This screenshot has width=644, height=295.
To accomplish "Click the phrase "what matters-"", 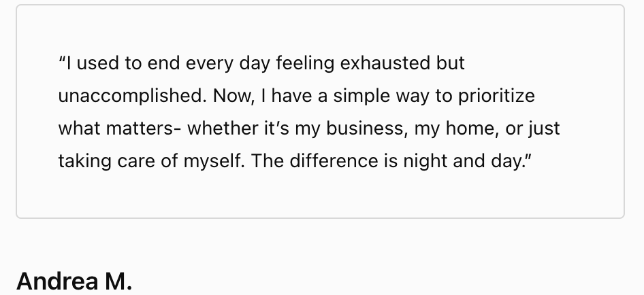I will coord(120,128).
